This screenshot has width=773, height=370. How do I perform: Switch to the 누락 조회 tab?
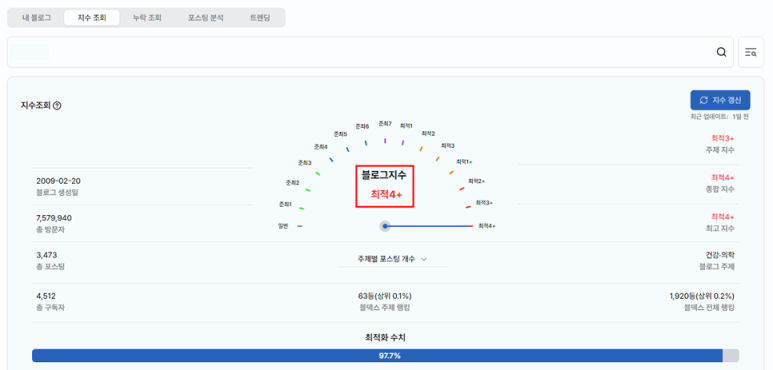[147, 18]
